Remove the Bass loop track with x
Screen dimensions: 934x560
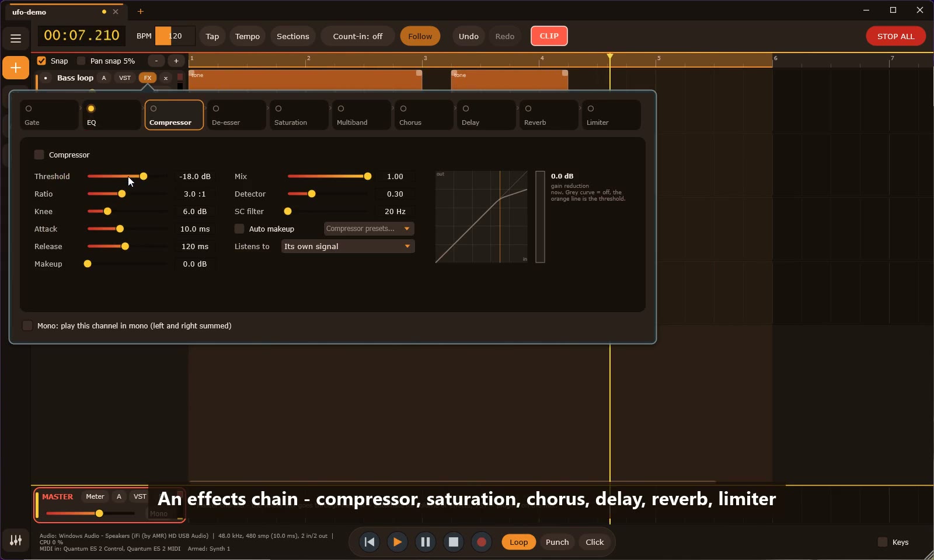click(x=166, y=78)
